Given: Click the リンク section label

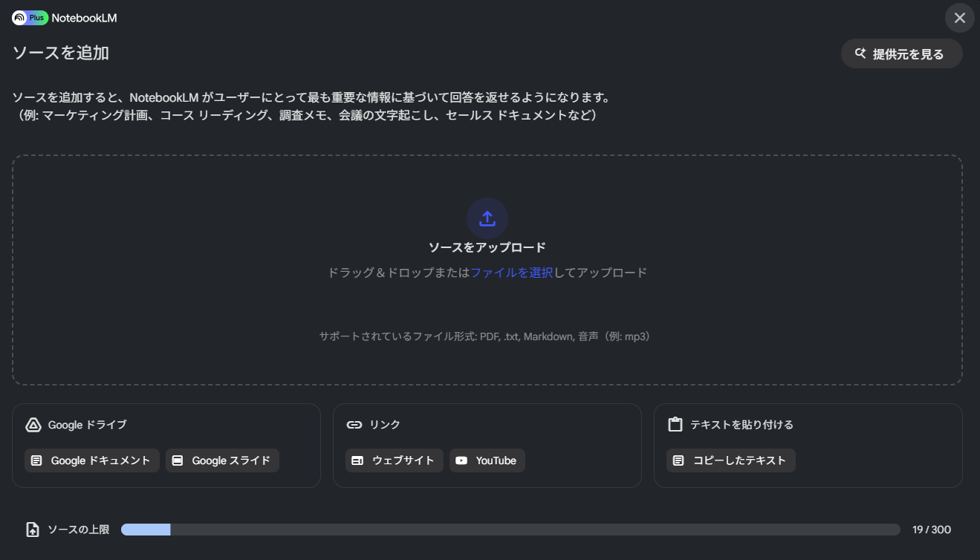Looking at the screenshot, I should point(385,425).
